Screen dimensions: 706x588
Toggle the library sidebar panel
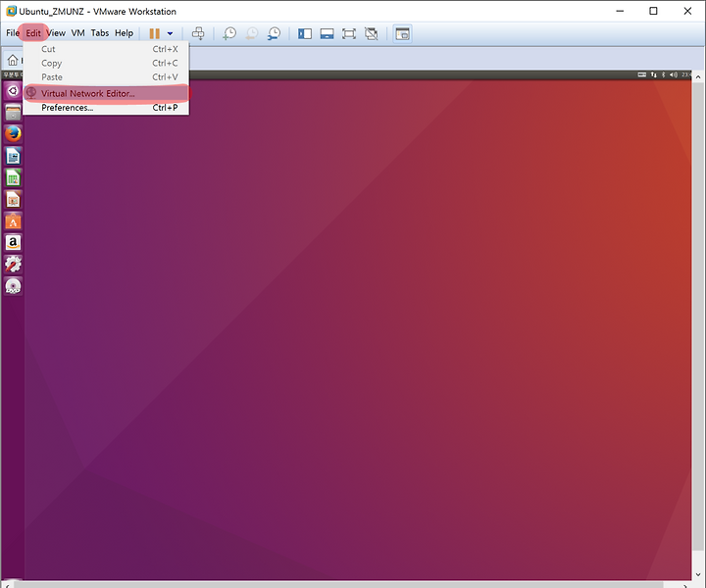(305, 33)
